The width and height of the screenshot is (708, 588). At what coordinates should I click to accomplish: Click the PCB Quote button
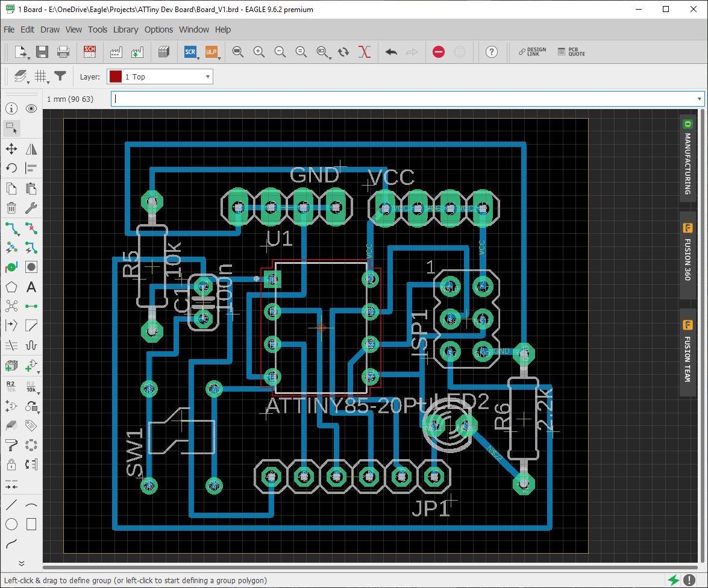click(571, 52)
